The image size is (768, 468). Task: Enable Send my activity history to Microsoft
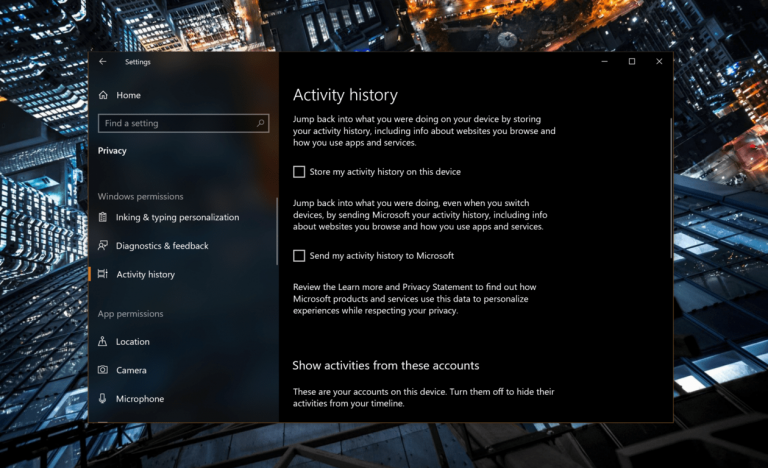299,255
